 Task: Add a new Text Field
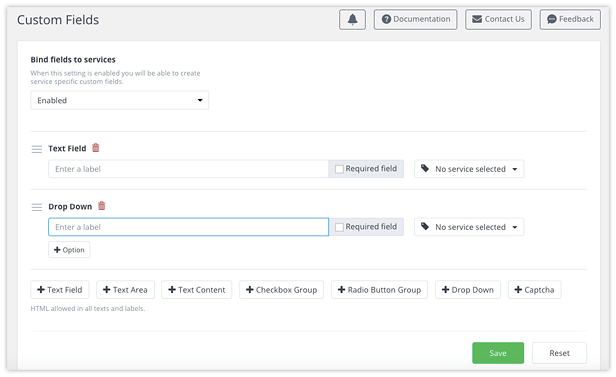(x=60, y=290)
